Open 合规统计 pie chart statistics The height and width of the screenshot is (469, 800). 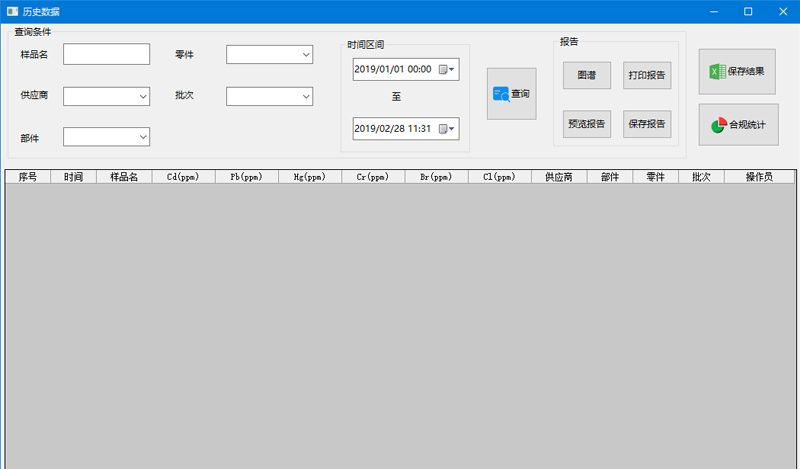(738, 125)
